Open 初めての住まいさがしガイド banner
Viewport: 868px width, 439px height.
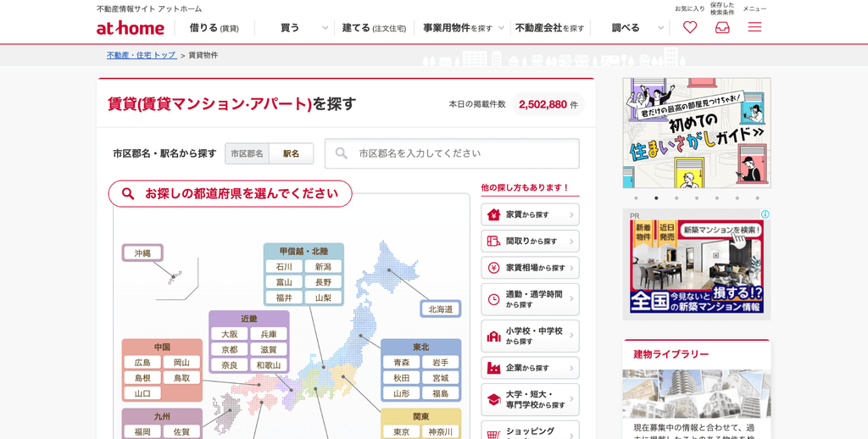coord(697,133)
